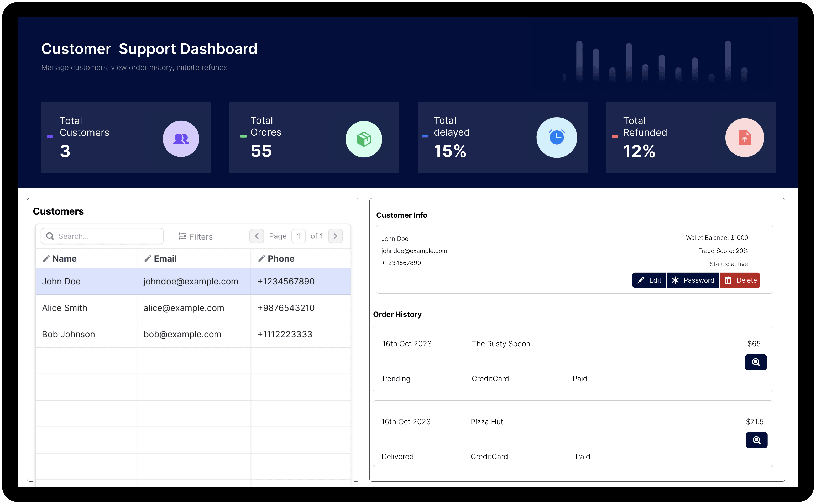Image resolution: width=816 pixels, height=504 pixels.
Task: Click the refund document icon on Total Refunded card
Action: pyautogui.click(x=745, y=137)
